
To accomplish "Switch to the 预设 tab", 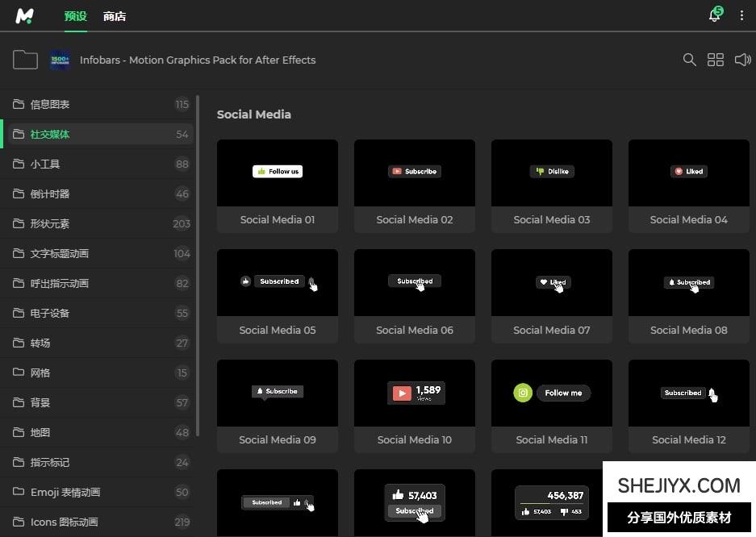I will pos(75,16).
